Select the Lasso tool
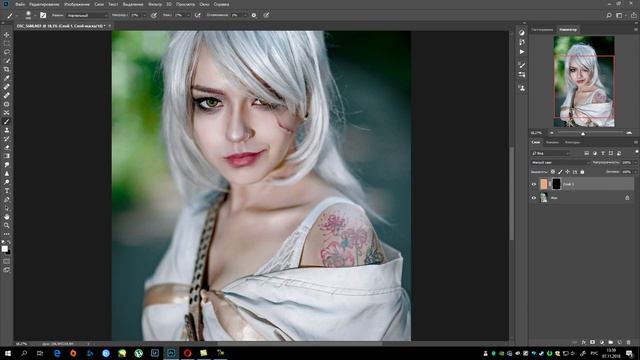640x360 pixels. pyautogui.click(x=7, y=52)
